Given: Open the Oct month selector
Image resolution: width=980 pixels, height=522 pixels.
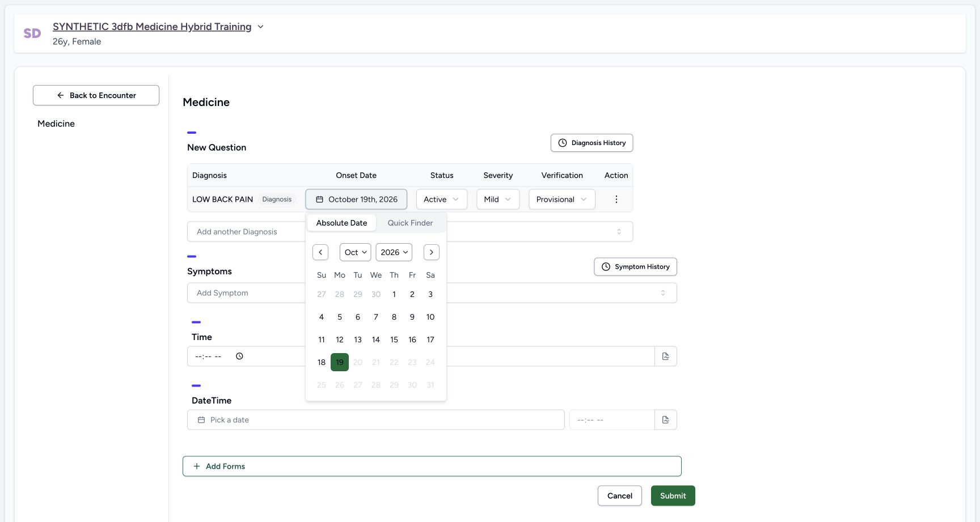Looking at the screenshot, I should click(356, 252).
